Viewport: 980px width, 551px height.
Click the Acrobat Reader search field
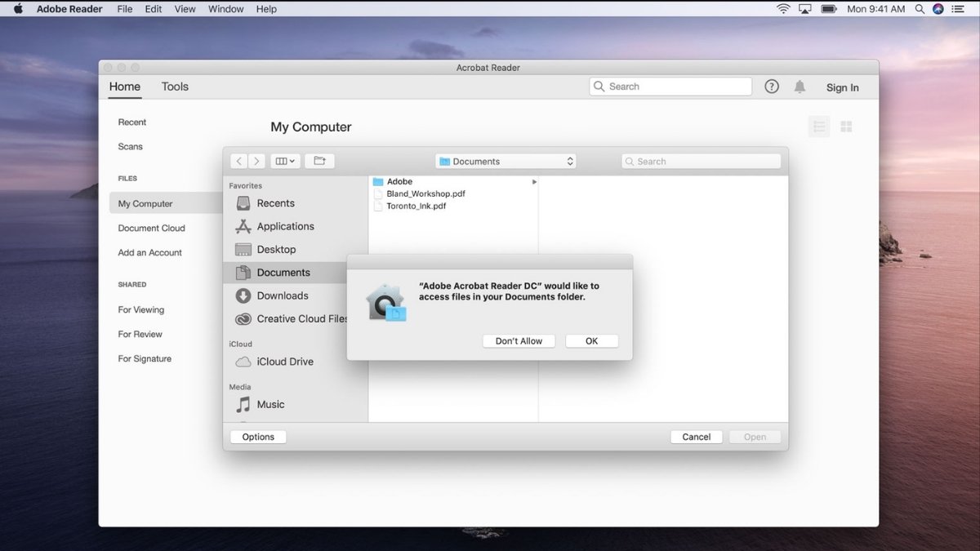click(670, 87)
